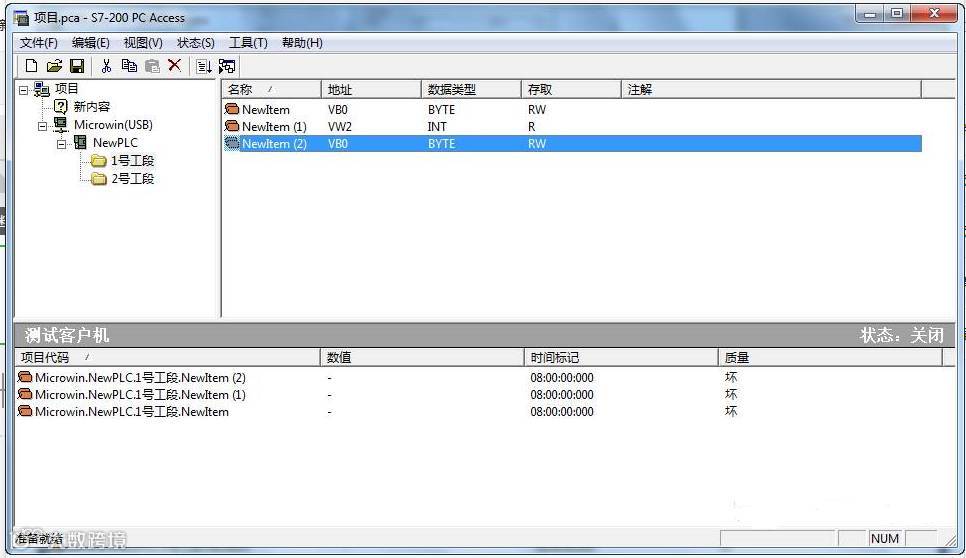Screen dimensions: 966x558
Task: Collapse the NewPLC tree node
Action: coord(62,144)
